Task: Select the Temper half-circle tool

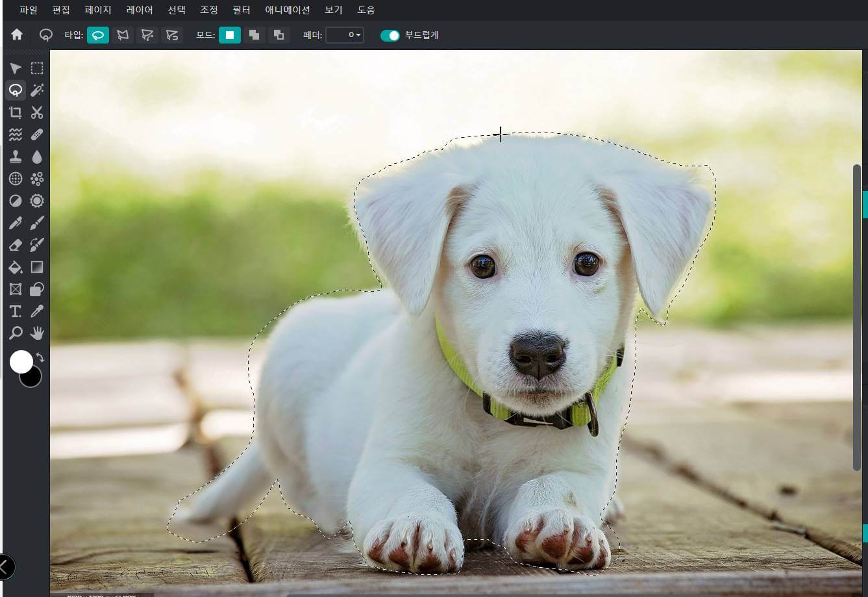Action: tap(16, 201)
